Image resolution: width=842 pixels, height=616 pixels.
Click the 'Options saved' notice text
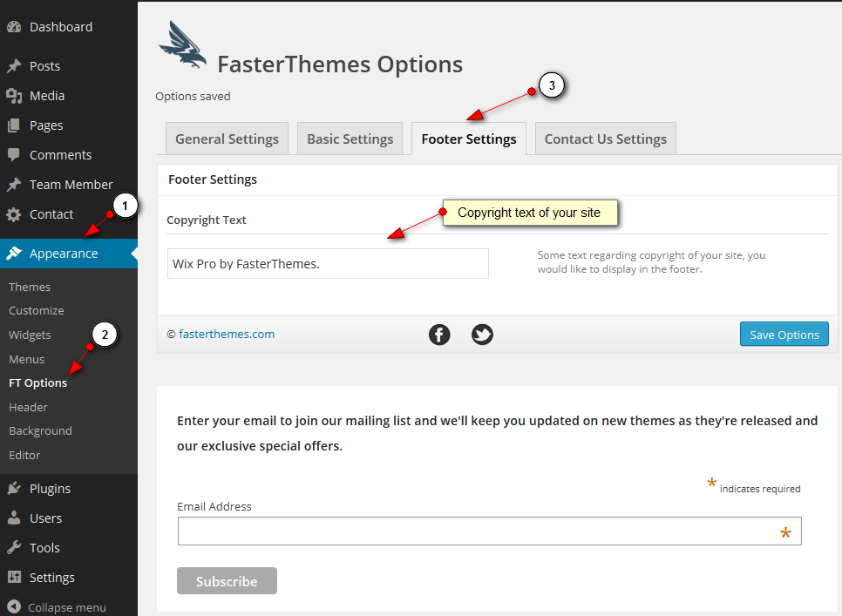[x=193, y=97]
